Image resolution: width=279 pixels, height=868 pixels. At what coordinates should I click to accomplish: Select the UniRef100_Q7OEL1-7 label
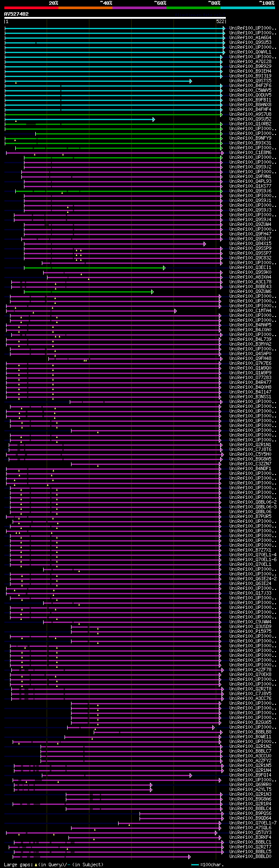click(253, 823)
